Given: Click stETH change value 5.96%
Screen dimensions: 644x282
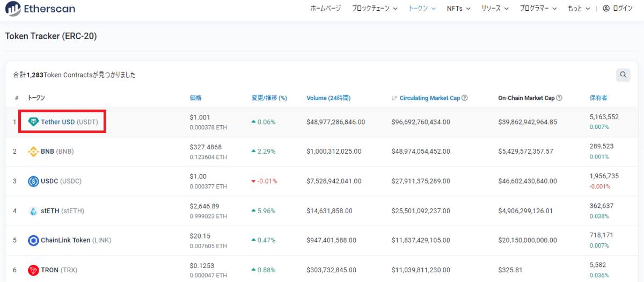Looking at the screenshot, I should click(266, 211).
